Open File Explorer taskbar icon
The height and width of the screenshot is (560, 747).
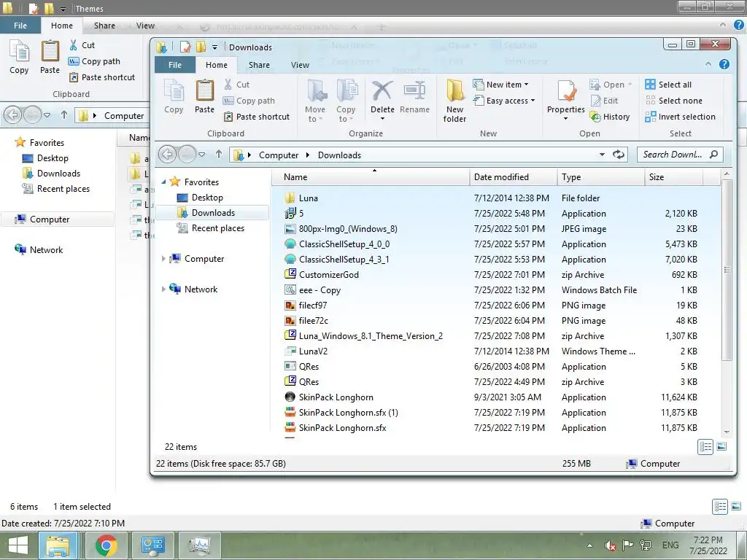pos(58,545)
